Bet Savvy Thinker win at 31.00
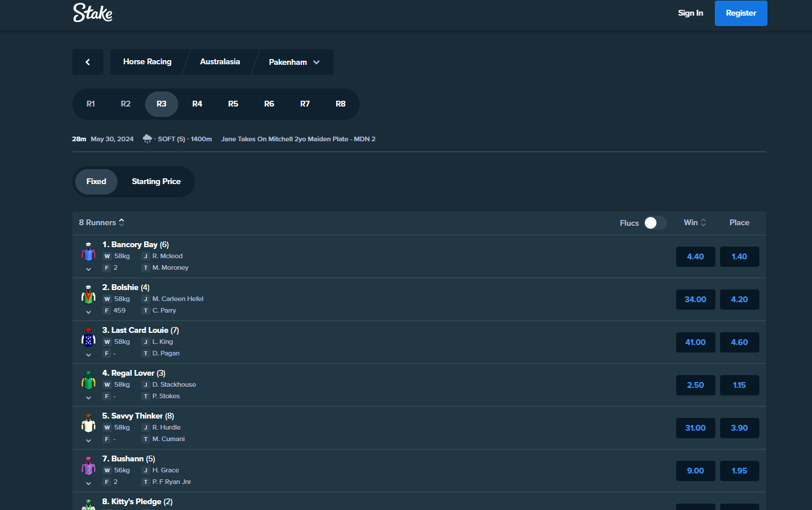Image resolution: width=812 pixels, height=510 pixels. click(x=696, y=428)
